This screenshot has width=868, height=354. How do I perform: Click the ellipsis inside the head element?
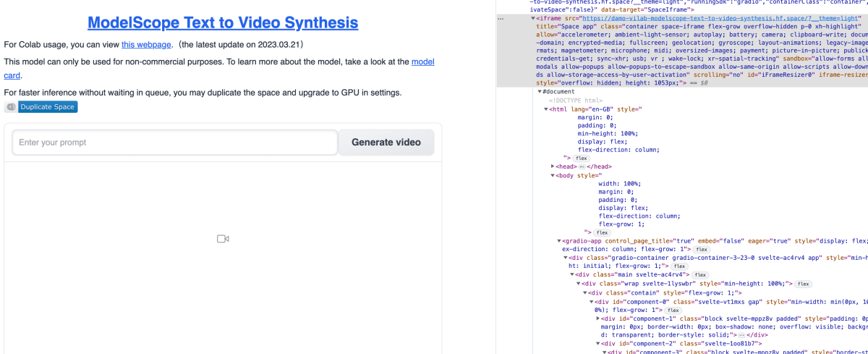582,167
